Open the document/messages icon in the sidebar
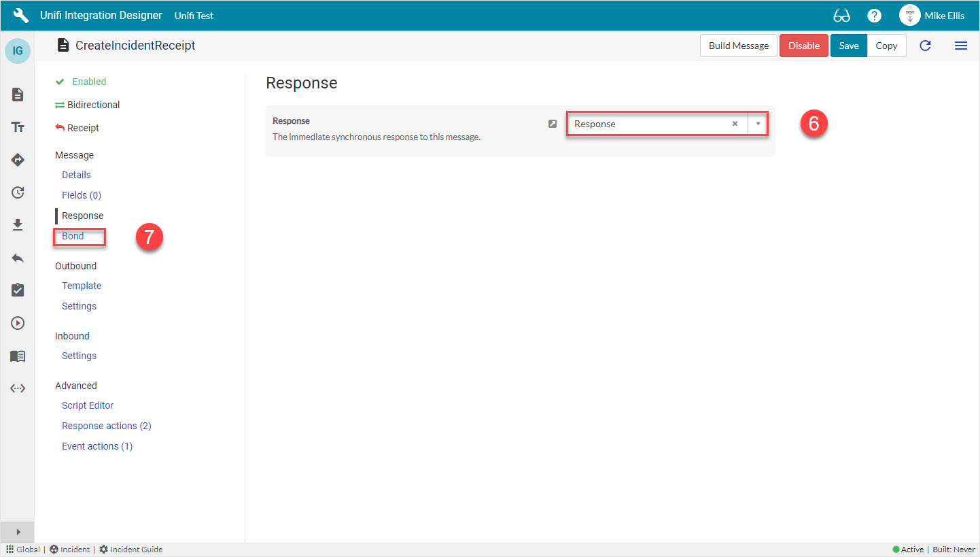The width and height of the screenshot is (980, 557). (17, 95)
